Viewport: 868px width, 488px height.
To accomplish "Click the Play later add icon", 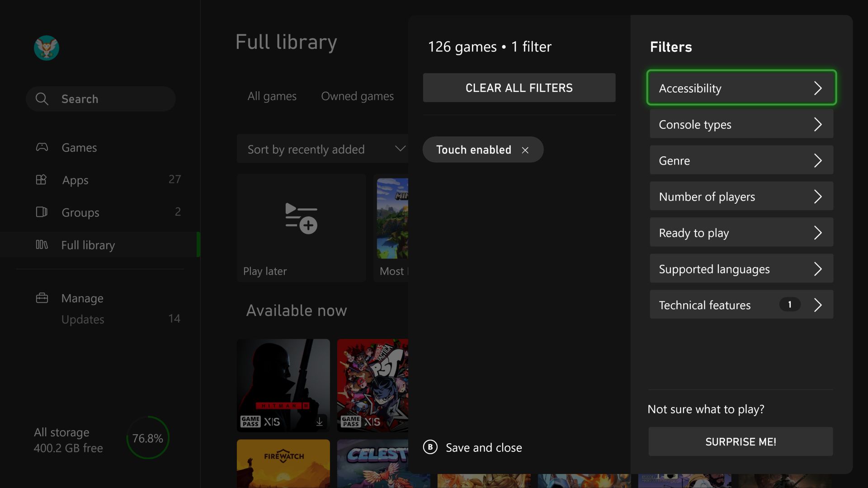I will (x=301, y=218).
